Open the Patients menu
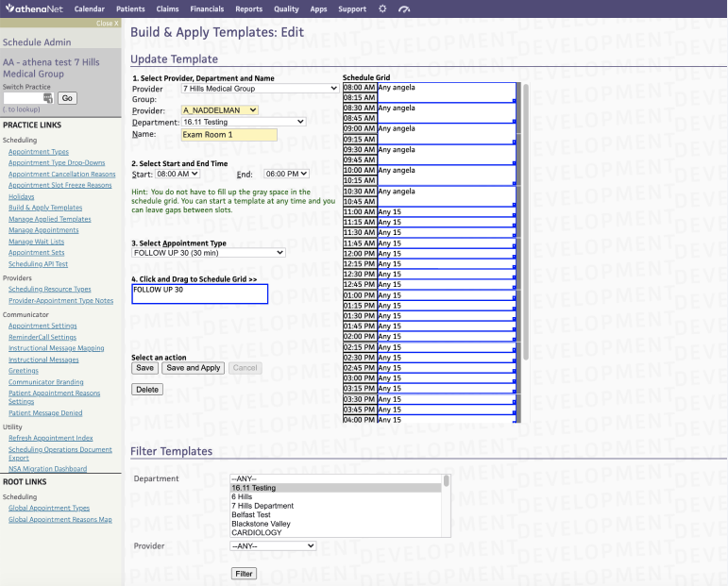This screenshot has height=586, width=728. [x=130, y=8]
